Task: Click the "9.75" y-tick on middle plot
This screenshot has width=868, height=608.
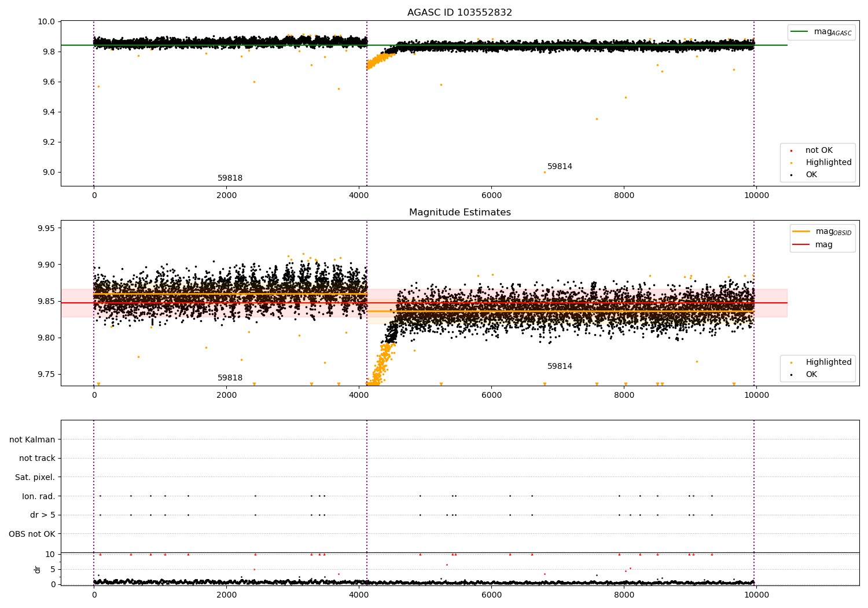Action: [x=47, y=375]
